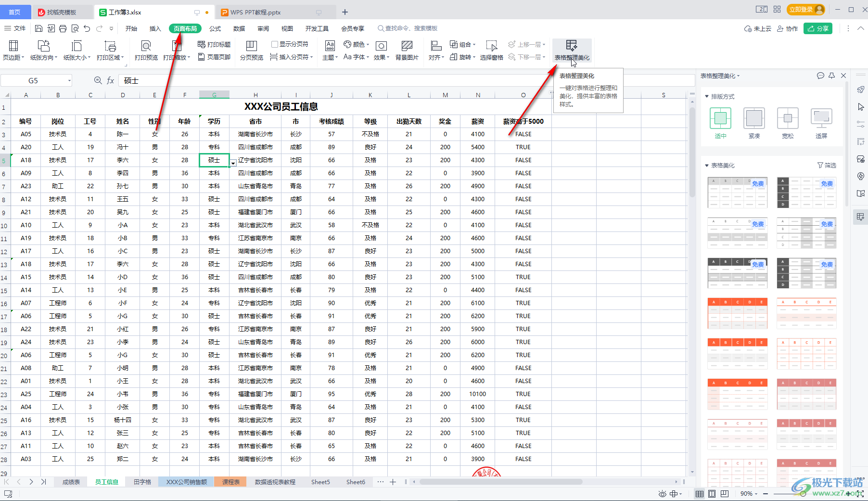Viewport: 868px width, 501px height.
Task: Switch to the 数据 ribbon tab
Action: tap(239, 28)
